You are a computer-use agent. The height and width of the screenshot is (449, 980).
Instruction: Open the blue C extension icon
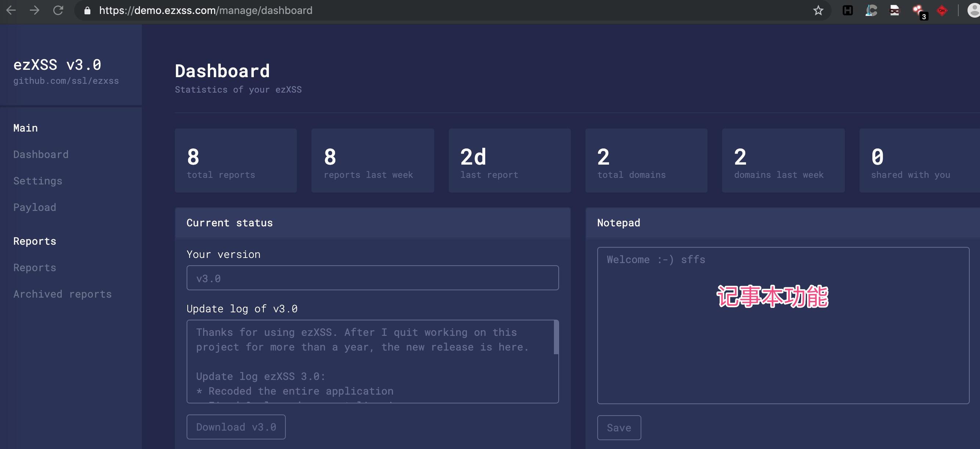coord(871,10)
